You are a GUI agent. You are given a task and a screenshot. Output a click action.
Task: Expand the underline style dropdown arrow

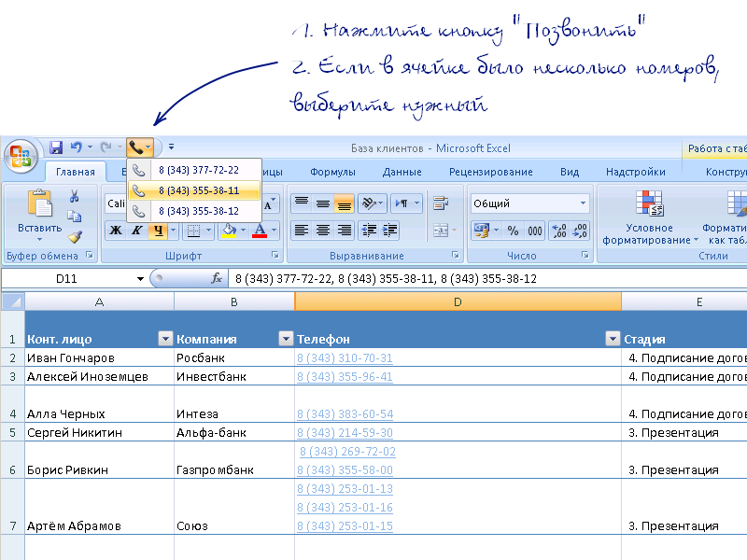click(x=174, y=231)
